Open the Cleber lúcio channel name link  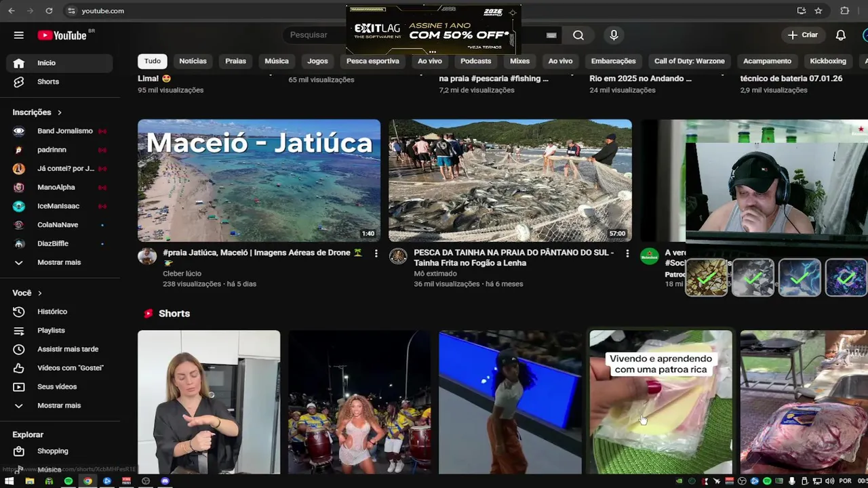coord(182,274)
